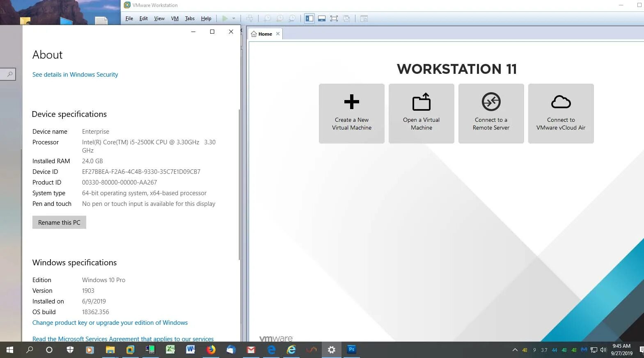Open the View menu in VMware Workstation

point(159,18)
